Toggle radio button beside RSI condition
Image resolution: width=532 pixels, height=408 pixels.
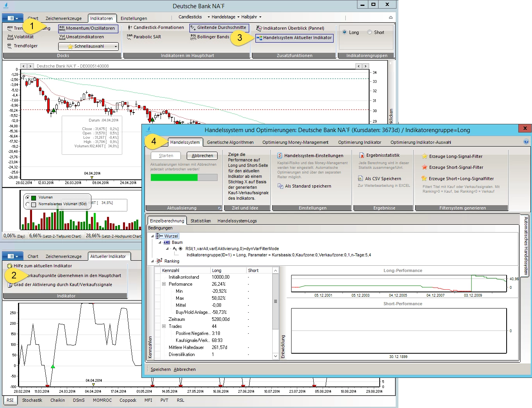[x=180, y=249]
